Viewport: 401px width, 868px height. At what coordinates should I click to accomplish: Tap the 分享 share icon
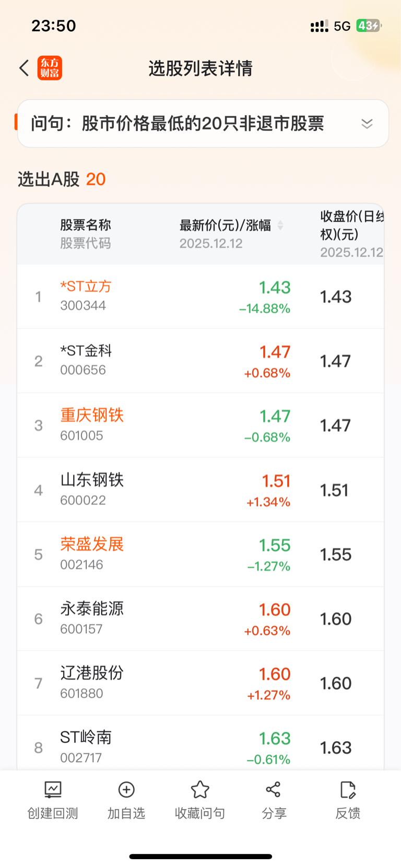274,790
